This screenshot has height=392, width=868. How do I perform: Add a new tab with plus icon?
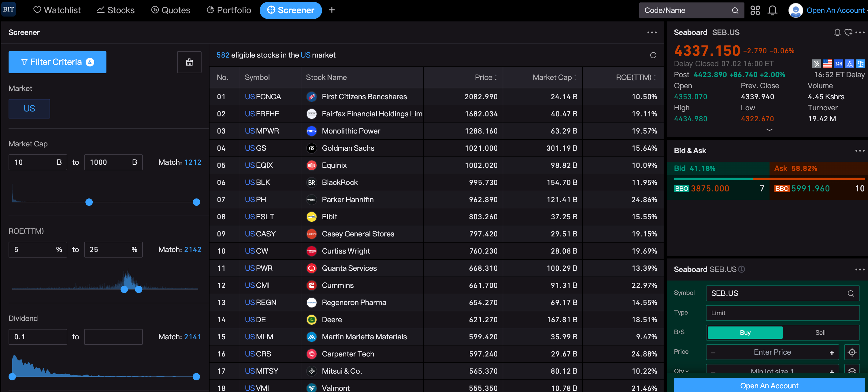coord(332,10)
